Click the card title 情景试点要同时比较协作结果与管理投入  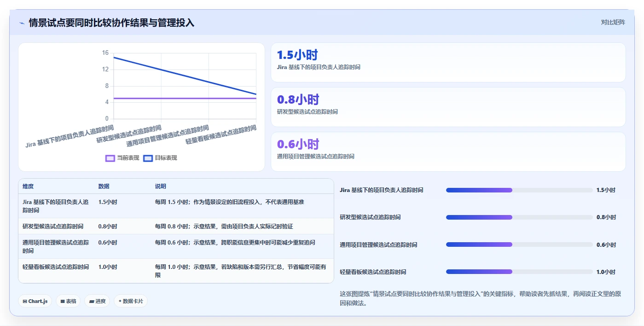point(111,23)
